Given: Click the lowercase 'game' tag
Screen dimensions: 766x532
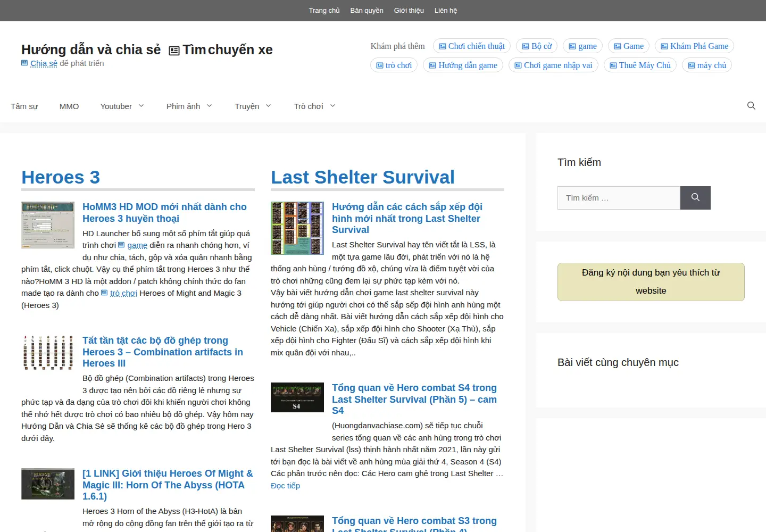Looking at the screenshot, I should point(582,46).
